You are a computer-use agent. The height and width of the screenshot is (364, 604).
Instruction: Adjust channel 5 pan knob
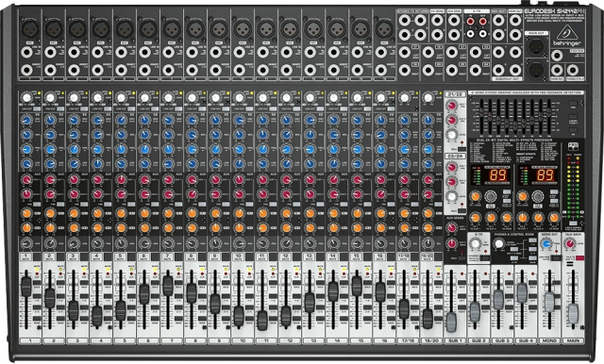point(121,243)
